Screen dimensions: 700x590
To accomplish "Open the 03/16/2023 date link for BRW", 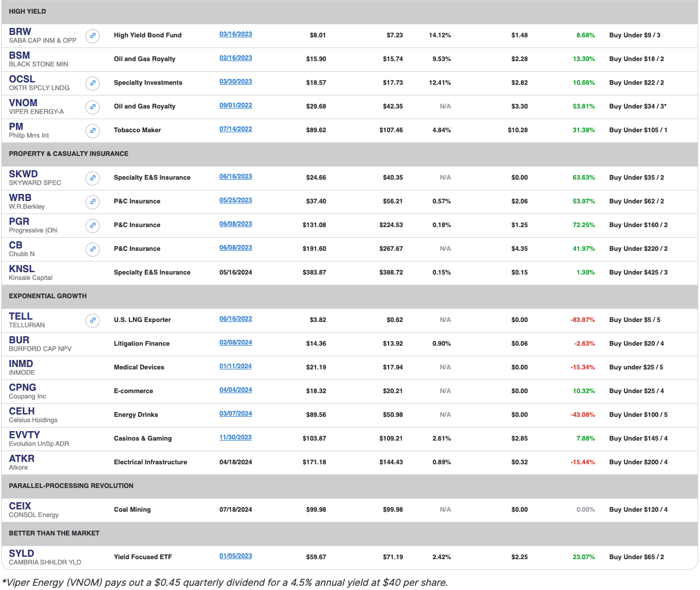I will 236,34.
